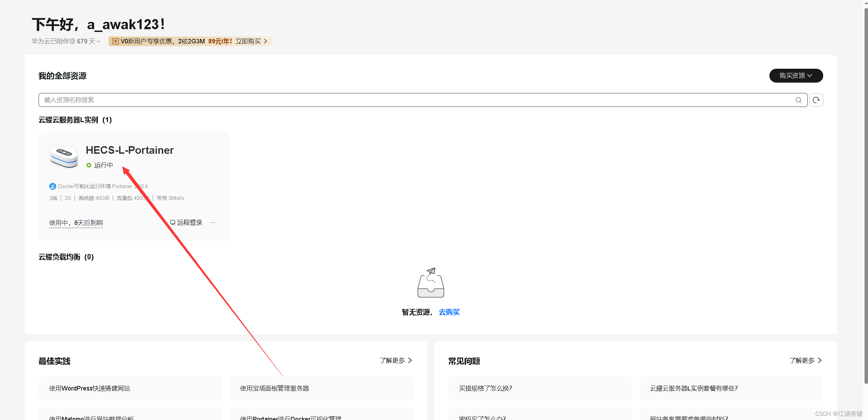The height and width of the screenshot is (420, 868).
Task: Open 使用WordPress快速搭建网站 article
Action: coord(131,388)
